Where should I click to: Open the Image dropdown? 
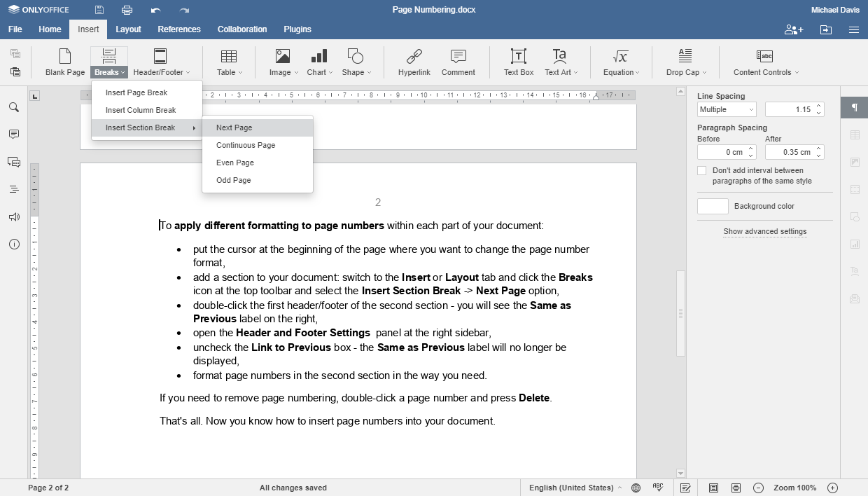283,72
